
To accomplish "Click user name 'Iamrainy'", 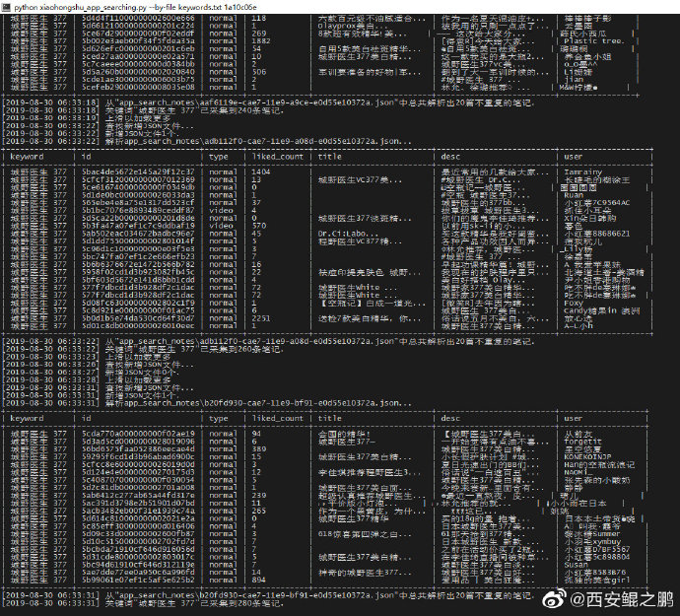I will point(582,171).
